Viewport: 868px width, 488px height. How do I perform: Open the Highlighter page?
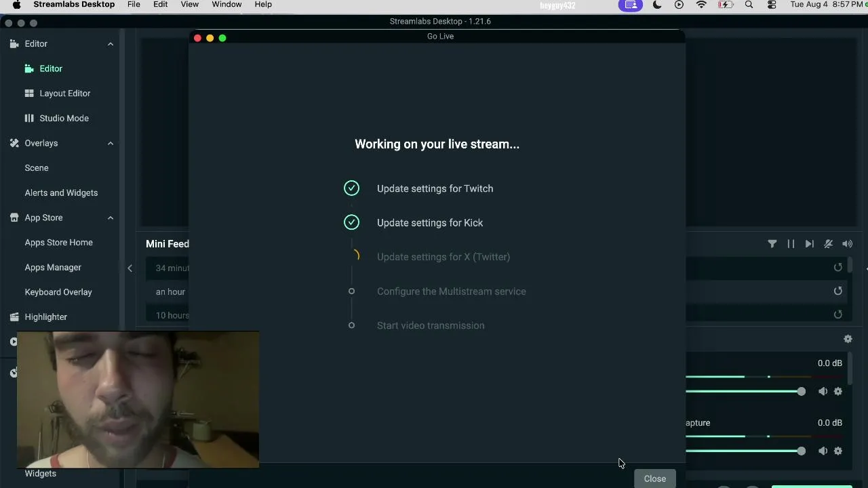[x=46, y=317]
